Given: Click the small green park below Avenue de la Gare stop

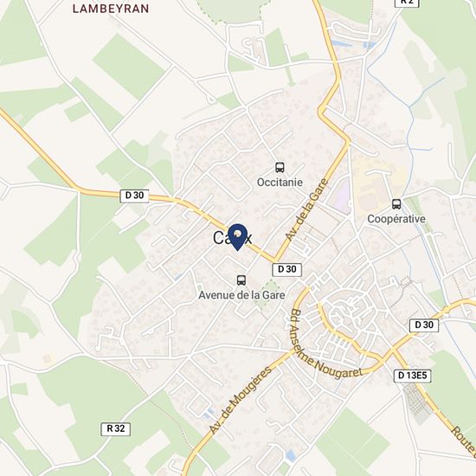Looking at the screenshot, I should pos(267,295).
